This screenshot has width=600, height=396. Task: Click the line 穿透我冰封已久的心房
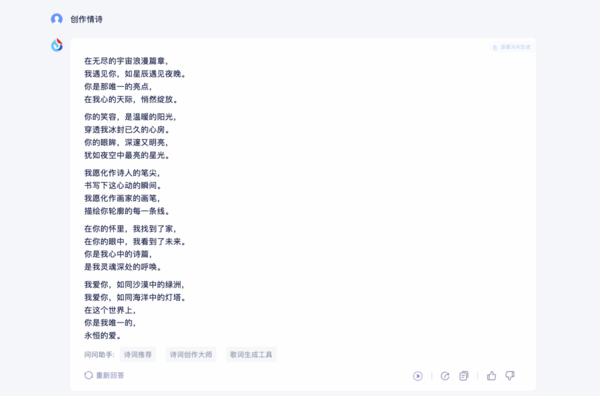[x=127, y=130]
